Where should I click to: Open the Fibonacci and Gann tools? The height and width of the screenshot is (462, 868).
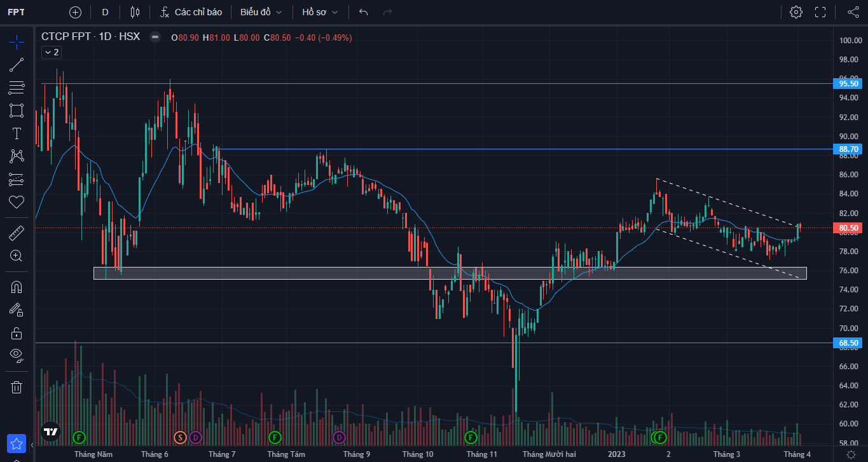click(17, 88)
